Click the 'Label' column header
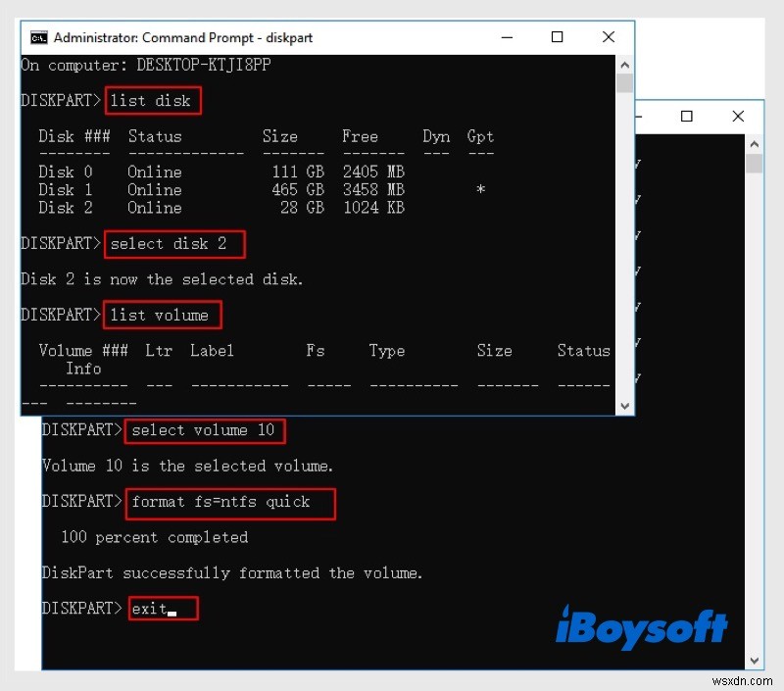This screenshot has width=784, height=691. click(x=212, y=351)
